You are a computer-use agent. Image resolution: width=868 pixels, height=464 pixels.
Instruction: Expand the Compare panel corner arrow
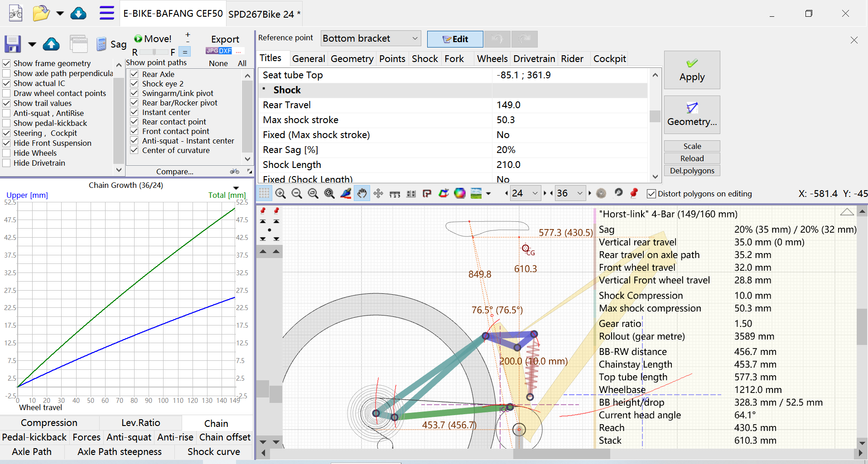pos(250,171)
